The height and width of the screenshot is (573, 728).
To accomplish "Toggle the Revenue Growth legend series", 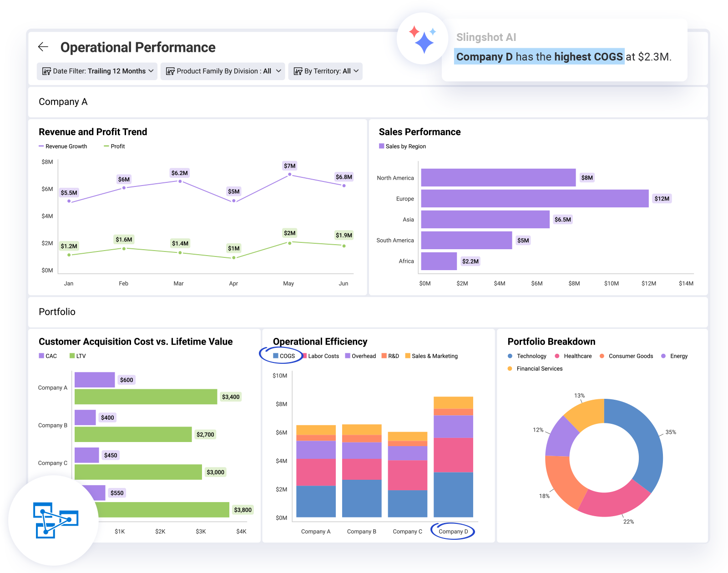I will (63, 146).
